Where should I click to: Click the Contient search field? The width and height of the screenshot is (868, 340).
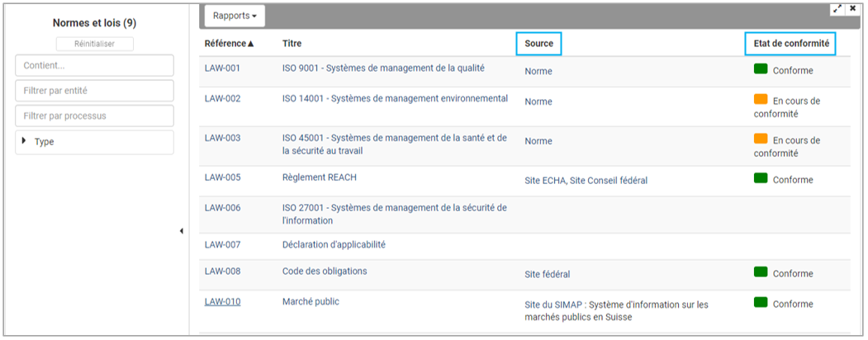tap(94, 66)
